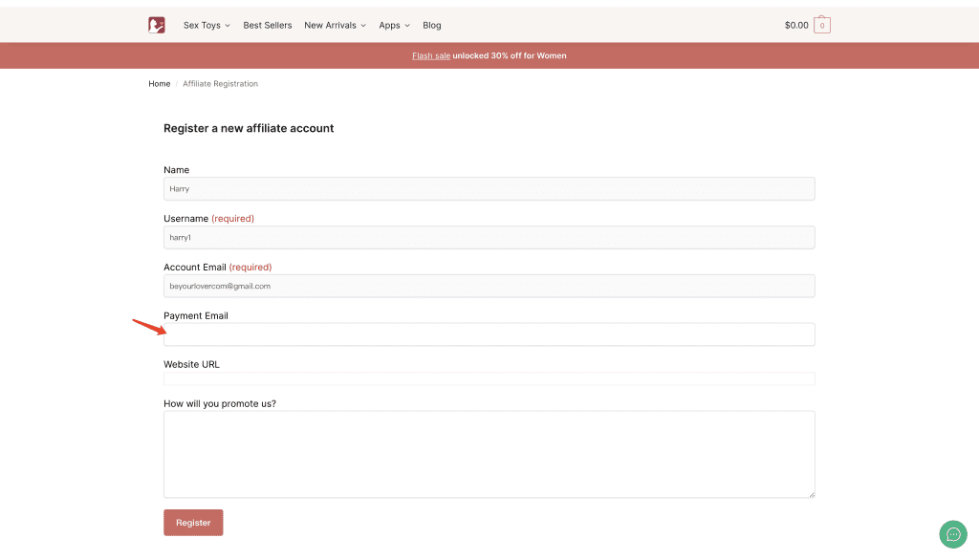
Task: Expand the Sex Toys menu
Action: pyautogui.click(x=207, y=26)
